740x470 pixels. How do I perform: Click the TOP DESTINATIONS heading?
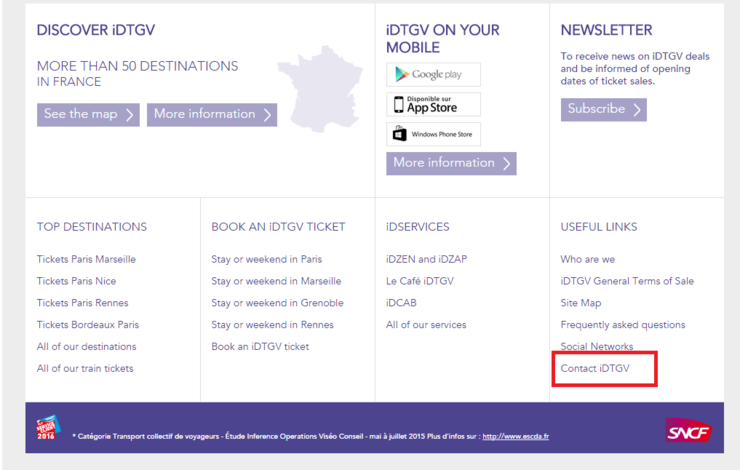click(x=92, y=227)
